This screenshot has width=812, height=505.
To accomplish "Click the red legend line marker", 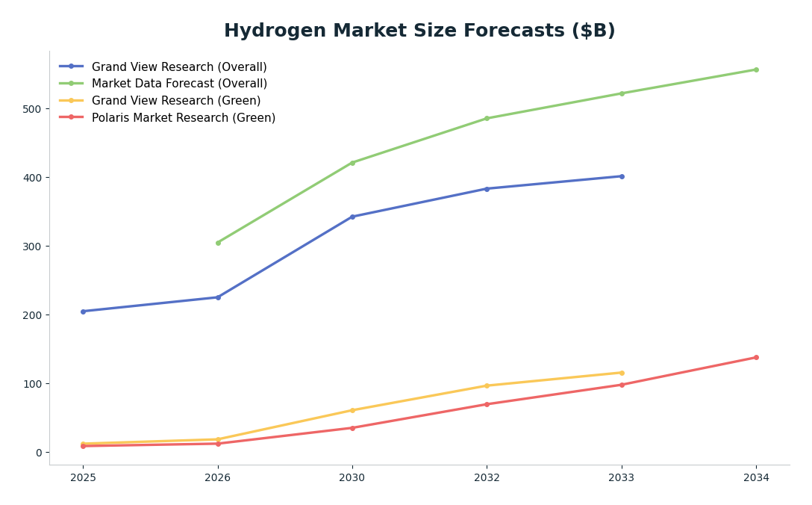I will coord(72,117).
